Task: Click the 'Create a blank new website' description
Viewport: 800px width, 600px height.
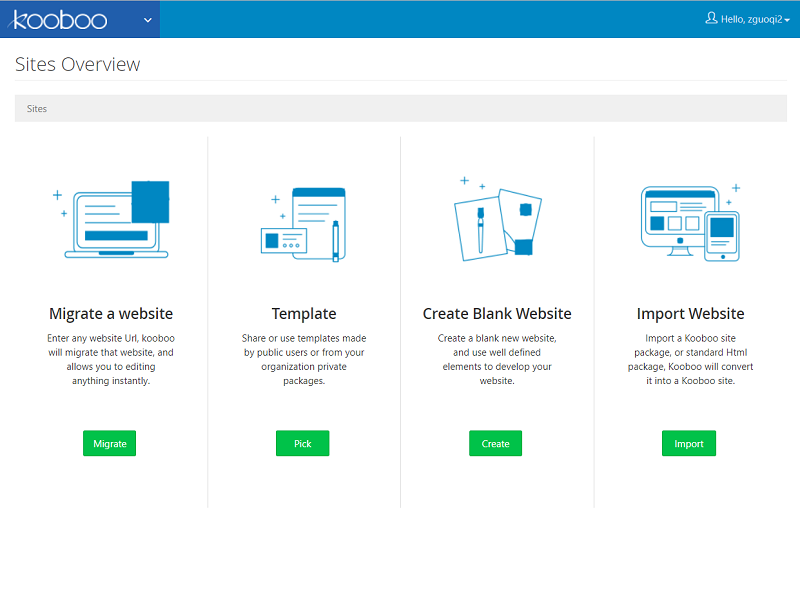Action: [x=497, y=360]
